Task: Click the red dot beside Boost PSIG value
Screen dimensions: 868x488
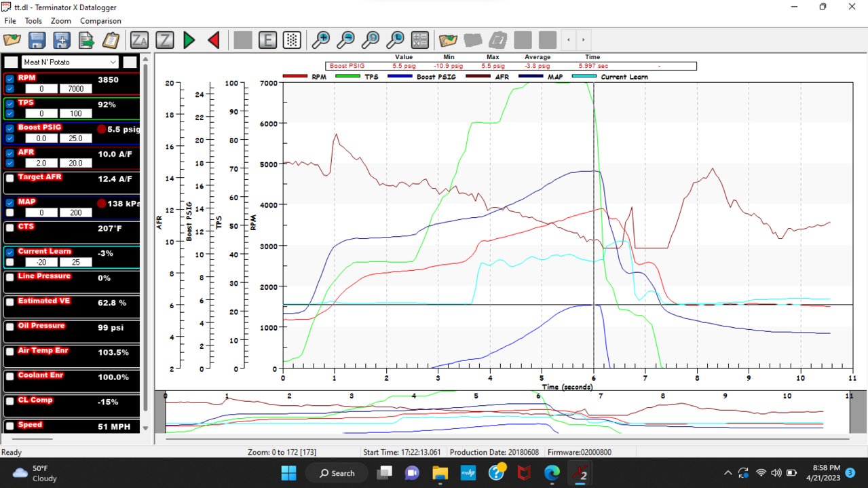Action: tap(101, 129)
